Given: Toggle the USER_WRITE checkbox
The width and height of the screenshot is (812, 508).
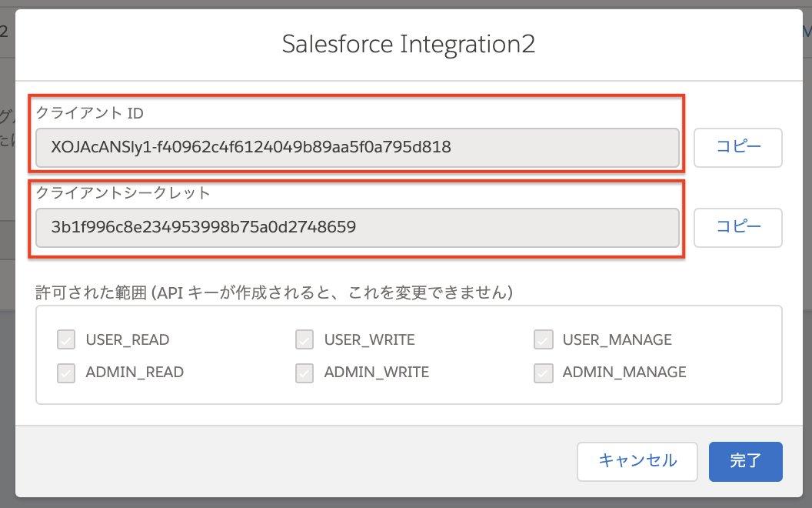Looking at the screenshot, I should pos(304,339).
